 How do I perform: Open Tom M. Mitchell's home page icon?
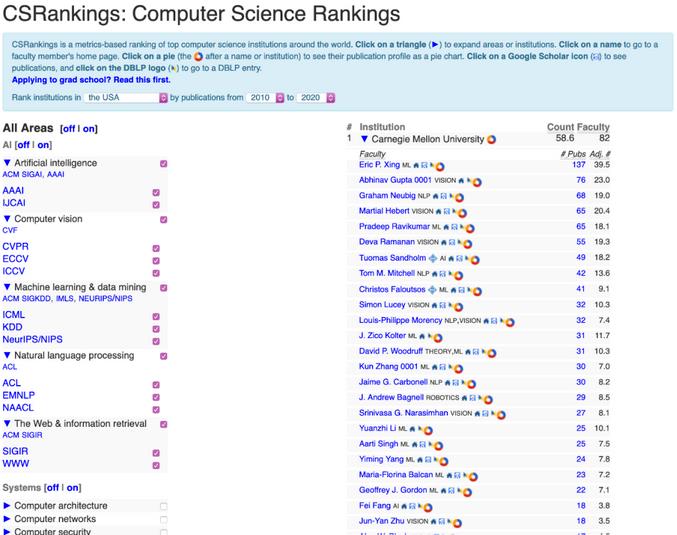tap(435, 274)
